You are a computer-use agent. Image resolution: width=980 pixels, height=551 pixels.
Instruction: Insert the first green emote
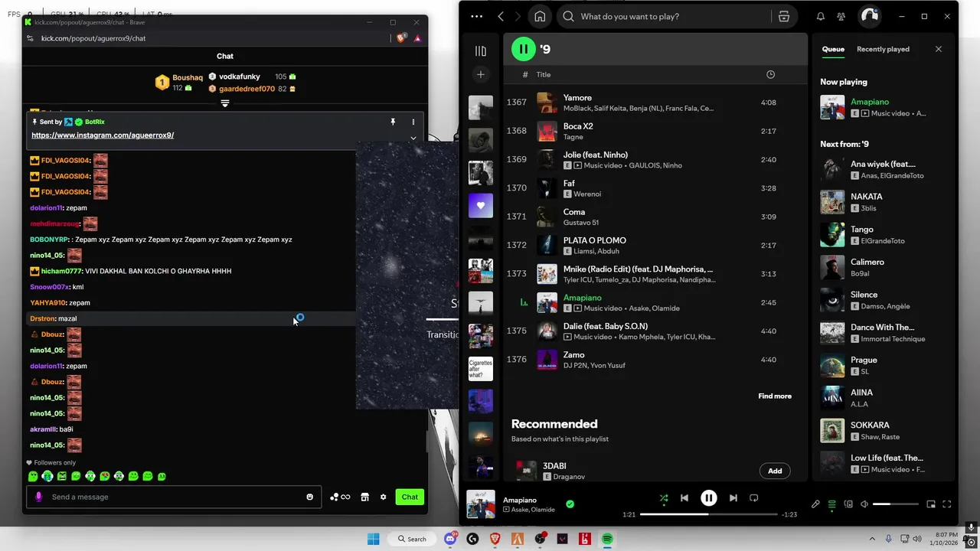coord(33,476)
